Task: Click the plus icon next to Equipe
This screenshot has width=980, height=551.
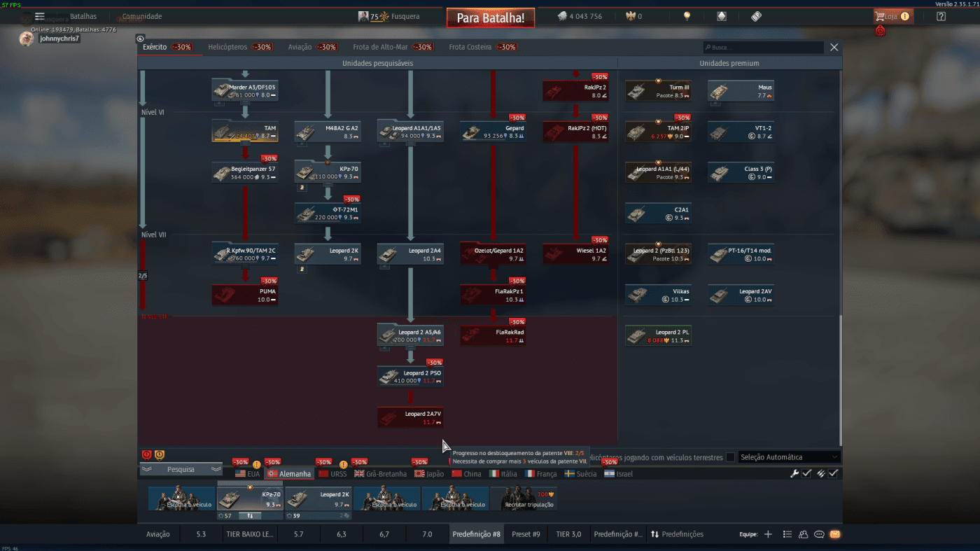Action: tap(768, 534)
